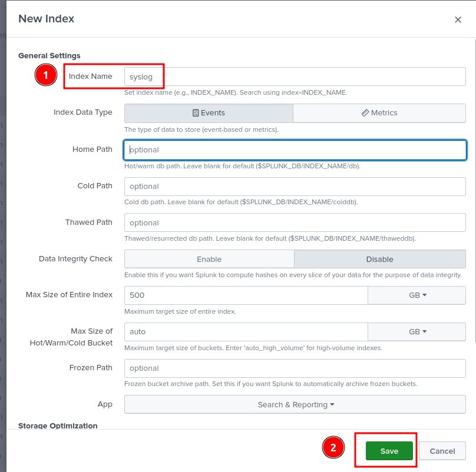The image size is (476, 472).
Task: Click the red step 2 marker badge
Action: (333, 448)
